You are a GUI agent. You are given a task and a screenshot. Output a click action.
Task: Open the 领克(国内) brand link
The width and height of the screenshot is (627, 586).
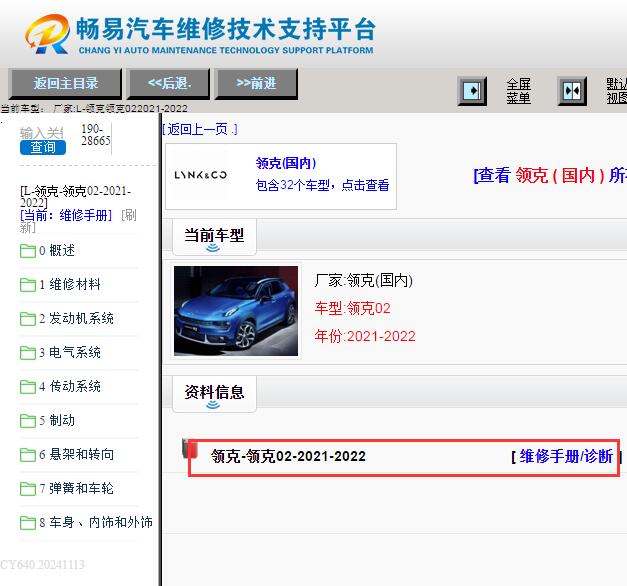point(286,163)
